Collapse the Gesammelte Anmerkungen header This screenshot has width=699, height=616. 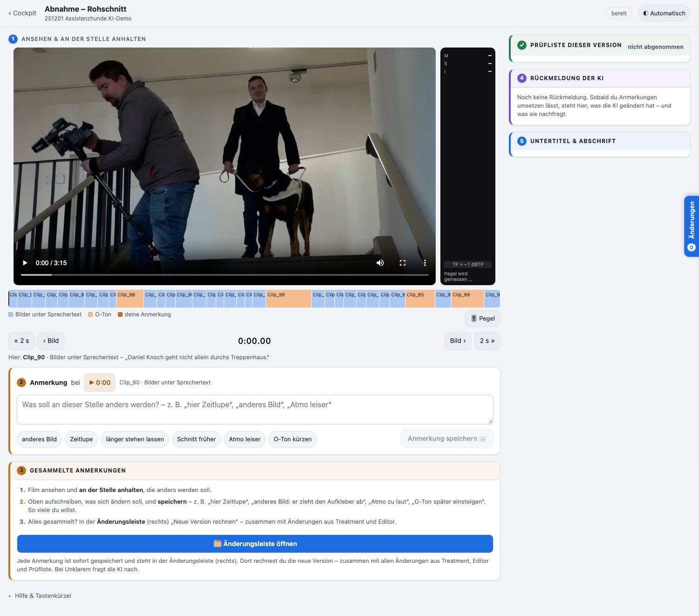pos(255,471)
